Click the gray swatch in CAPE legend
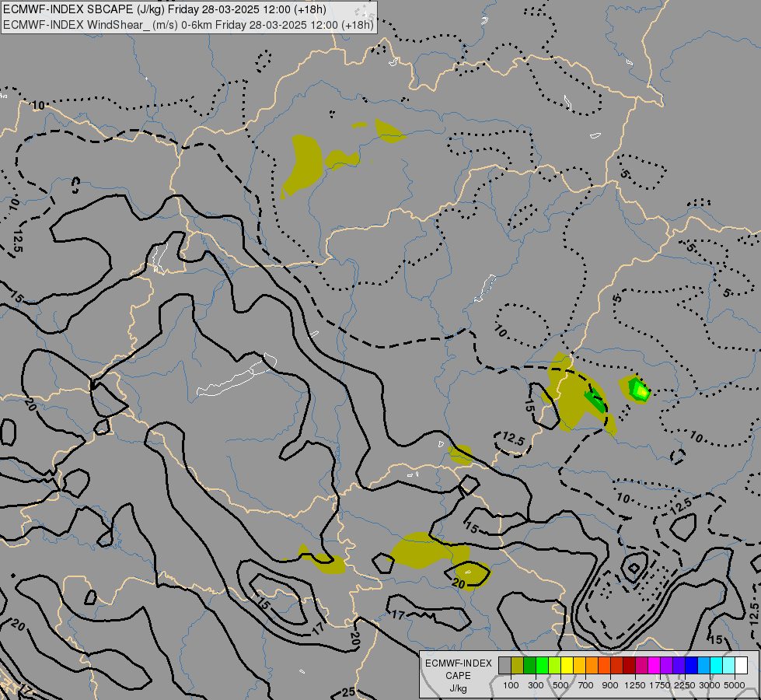The image size is (761, 700). coord(504,665)
